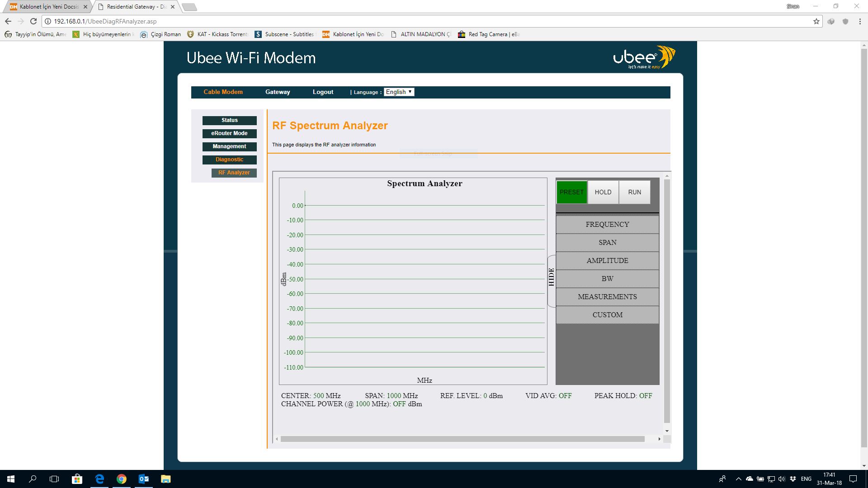868x488 pixels.
Task: Open the Tayyip'in Ölümü bookmark
Action: 35,34
